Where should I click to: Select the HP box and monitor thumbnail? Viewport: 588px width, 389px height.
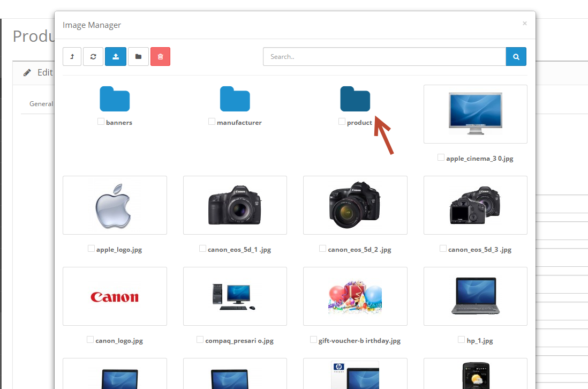(355, 374)
